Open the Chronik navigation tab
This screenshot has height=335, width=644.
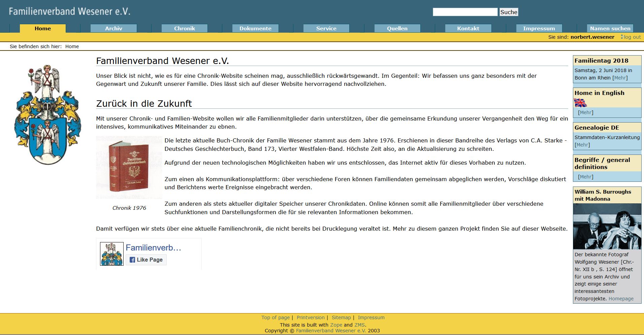click(x=185, y=29)
